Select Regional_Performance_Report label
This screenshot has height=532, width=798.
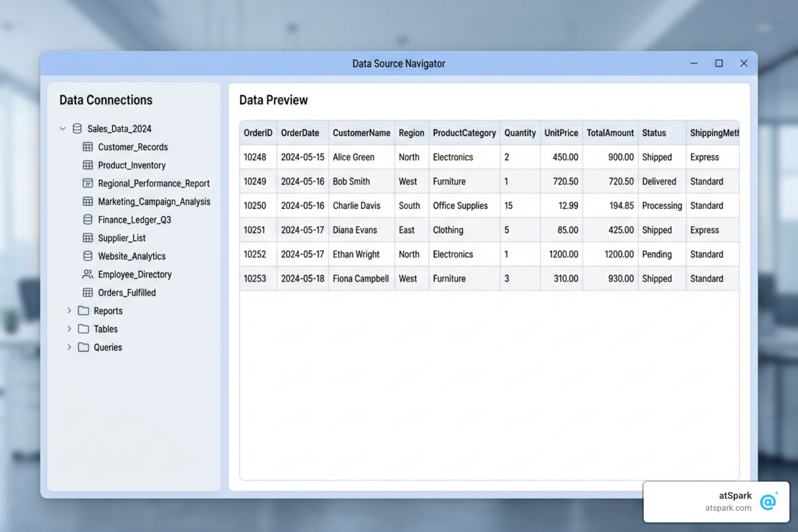click(154, 183)
